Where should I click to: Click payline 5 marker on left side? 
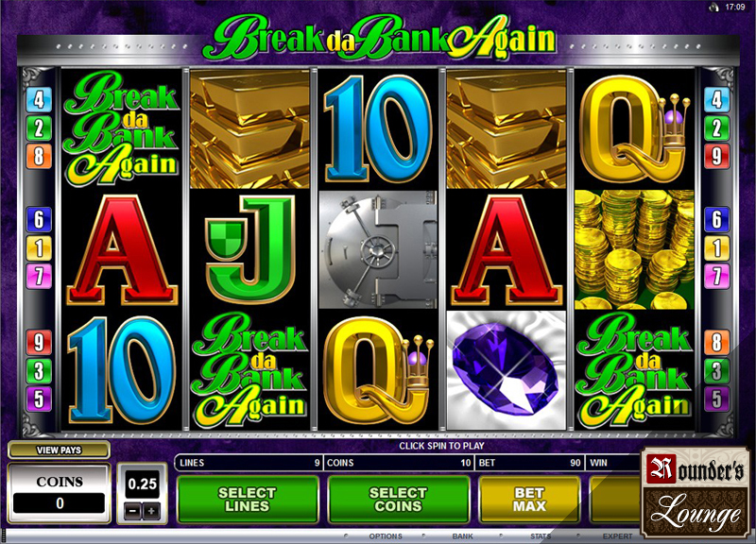[x=39, y=399]
